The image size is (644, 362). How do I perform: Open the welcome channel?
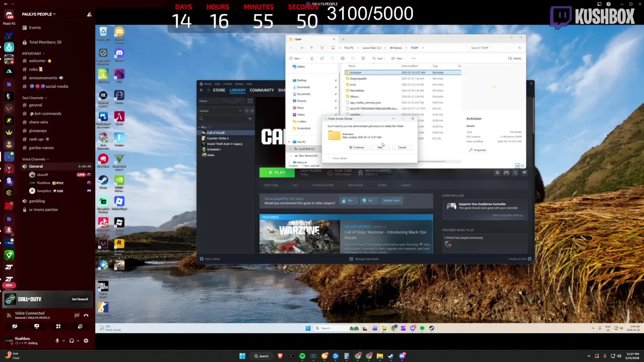point(40,61)
